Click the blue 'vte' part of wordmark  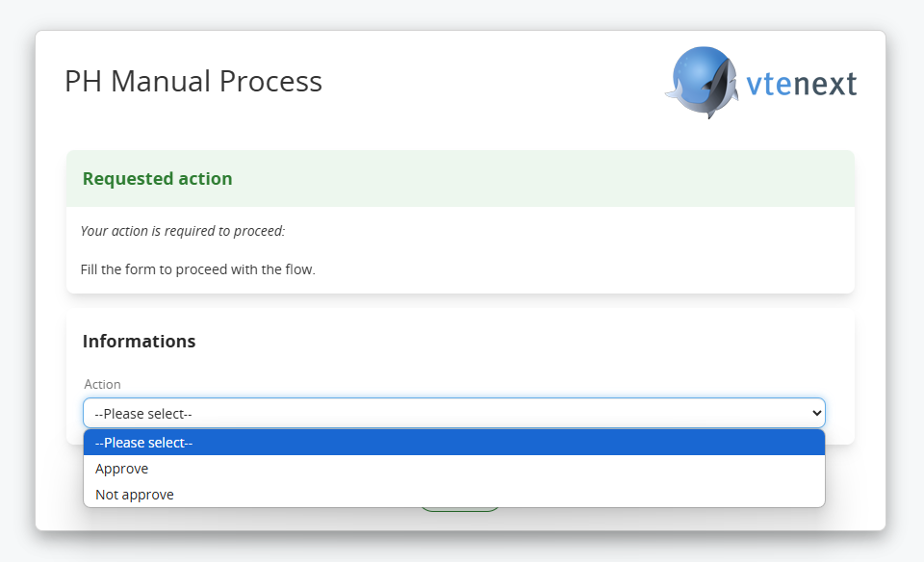pyautogui.click(x=768, y=84)
